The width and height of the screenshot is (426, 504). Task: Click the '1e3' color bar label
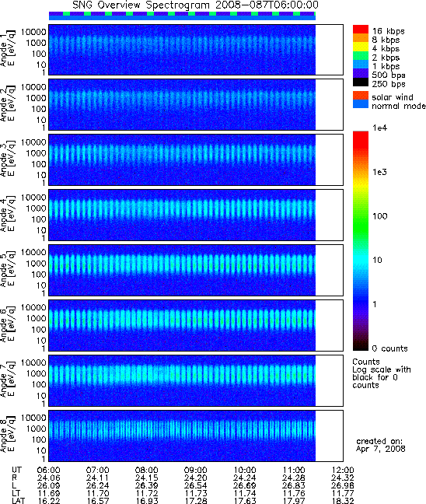click(x=379, y=172)
